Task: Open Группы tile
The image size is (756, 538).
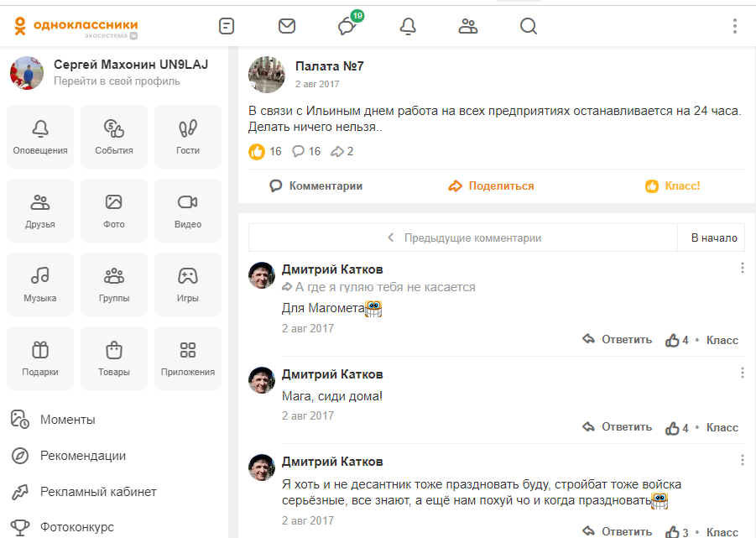Action: (x=114, y=285)
